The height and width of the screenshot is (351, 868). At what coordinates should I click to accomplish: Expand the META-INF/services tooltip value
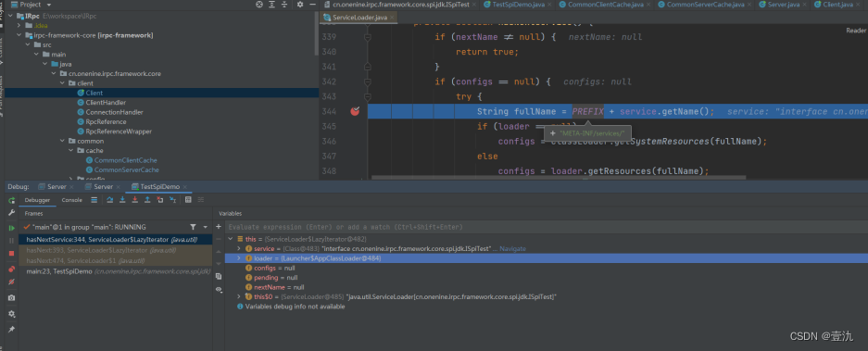coord(552,133)
